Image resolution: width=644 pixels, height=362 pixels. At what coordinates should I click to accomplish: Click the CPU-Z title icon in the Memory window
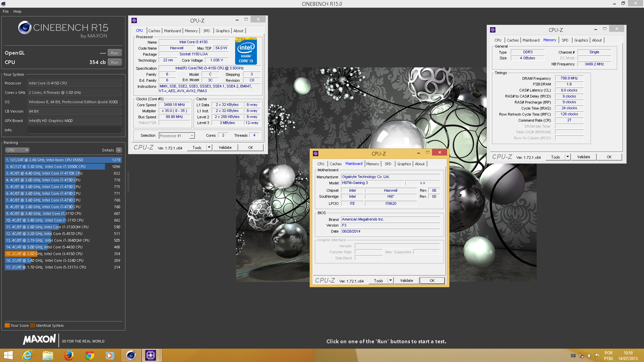point(493,30)
